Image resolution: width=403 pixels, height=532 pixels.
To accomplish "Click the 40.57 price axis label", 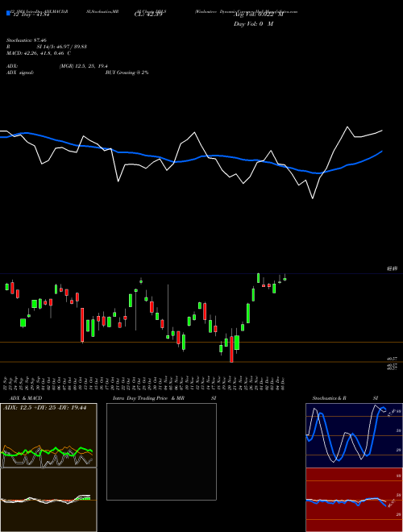I will (393, 358).
